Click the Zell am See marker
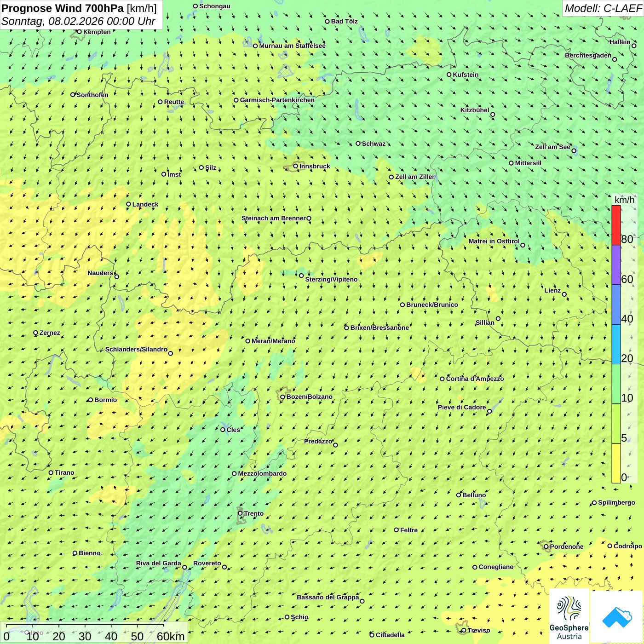This screenshot has height=644, width=644. tap(574, 150)
